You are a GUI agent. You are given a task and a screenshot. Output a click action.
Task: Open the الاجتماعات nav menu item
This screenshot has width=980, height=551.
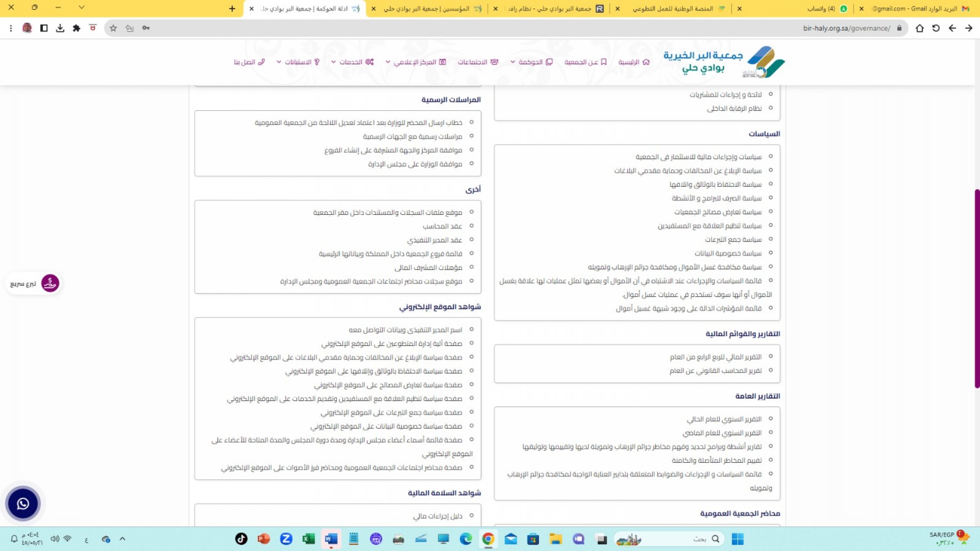tap(478, 62)
